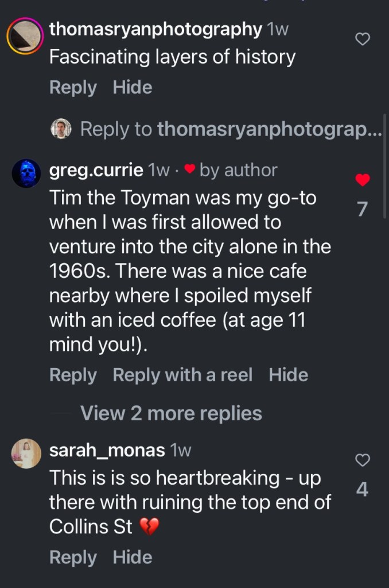Reply to thomasryanphotography's comment
Screen dimensions: 389x588
click(x=73, y=87)
